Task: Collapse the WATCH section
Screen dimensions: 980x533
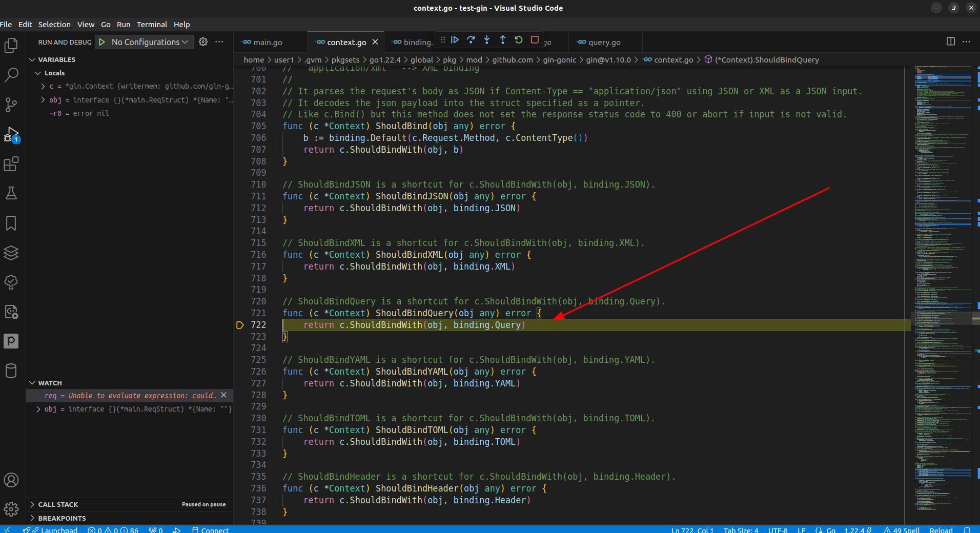Action: (x=50, y=383)
